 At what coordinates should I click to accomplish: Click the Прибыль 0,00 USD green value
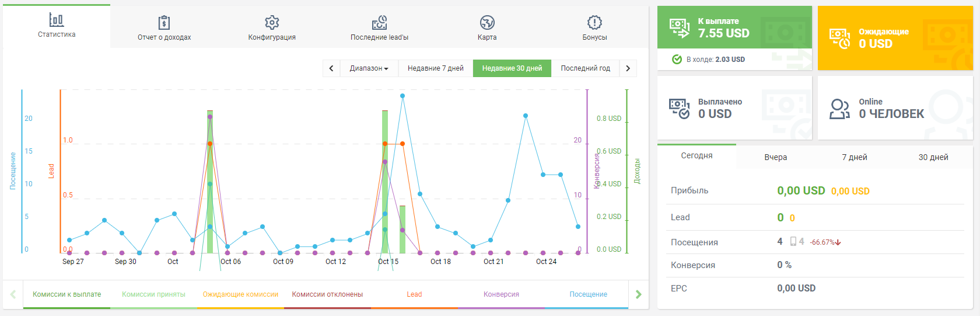pyautogui.click(x=801, y=191)
